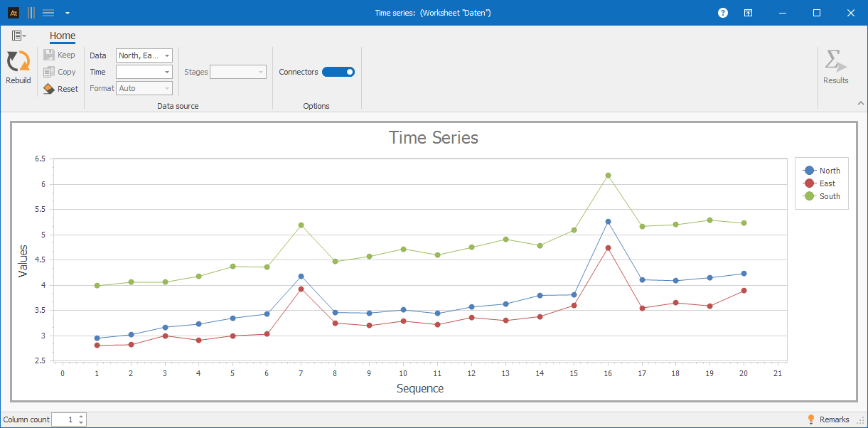Collapse the ribbon with the chevron
Image resolution: width=868 pixels, height=428 pixels.
point(860,104)
